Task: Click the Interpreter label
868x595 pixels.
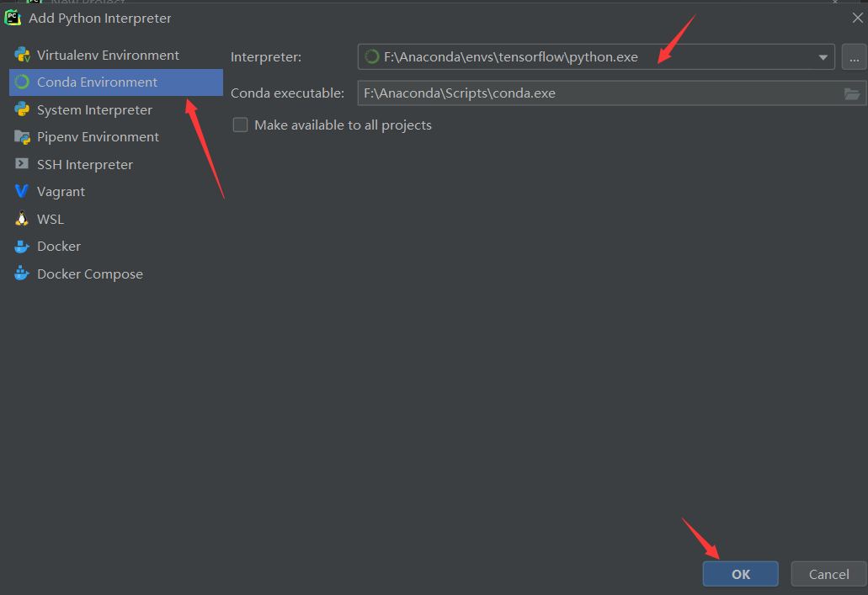Action: click(266, 57)
